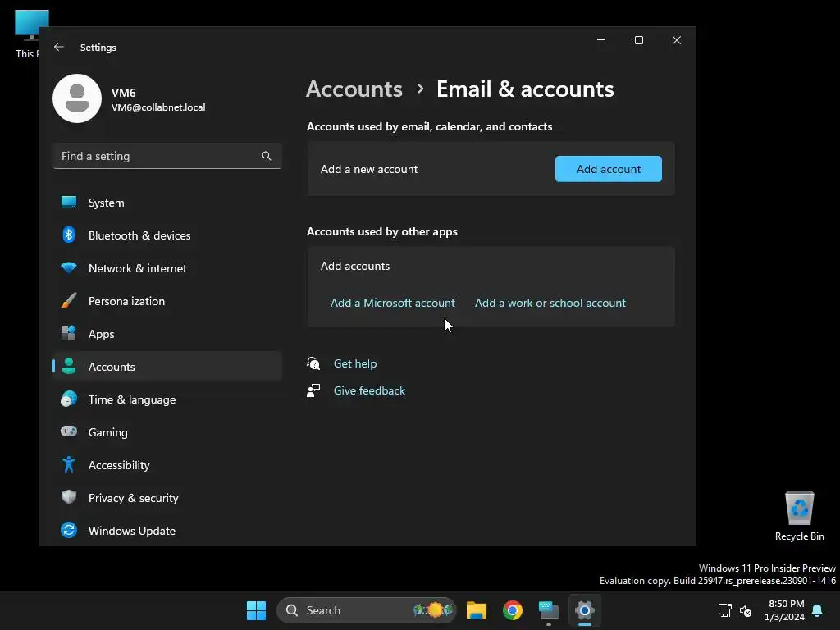
Task: Click into the Find a setting box
Action: click(x=167, y=156)
